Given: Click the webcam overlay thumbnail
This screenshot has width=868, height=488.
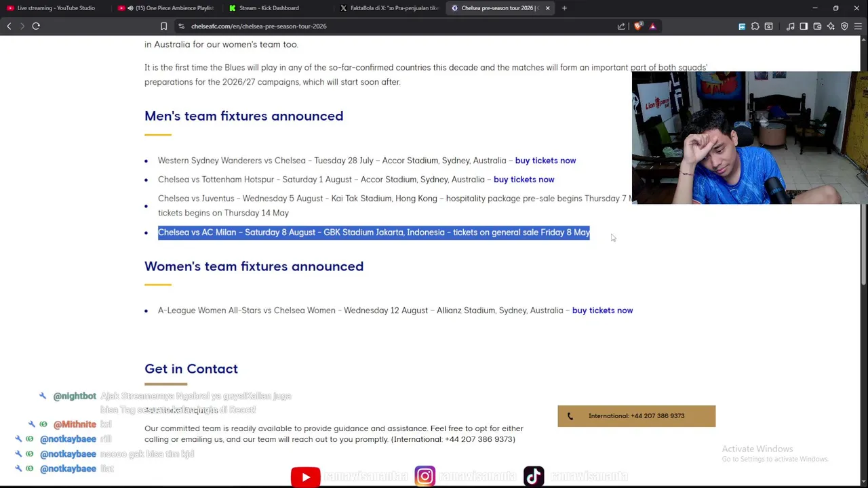Looking at the screenshot, I should coord(749,138).
